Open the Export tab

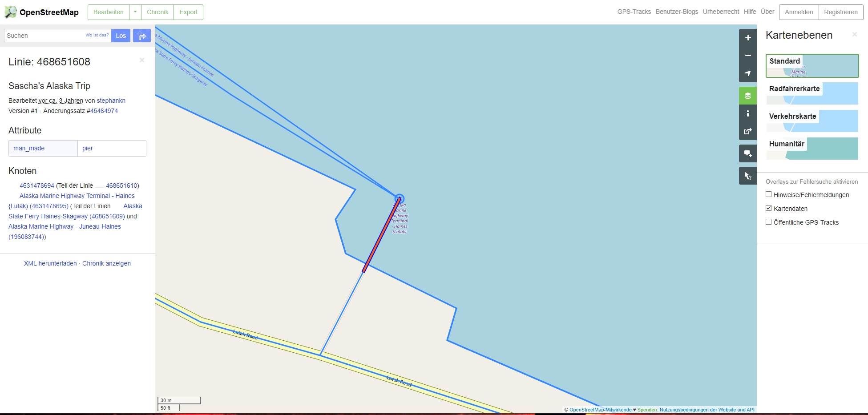[x=189, y=12]
